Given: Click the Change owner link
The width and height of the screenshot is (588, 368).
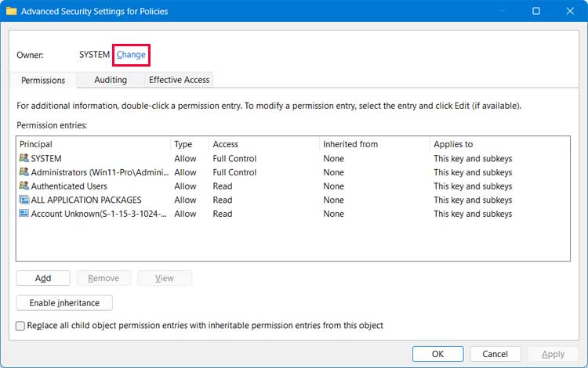Looking at the screenshot, I should click(131, 55).
